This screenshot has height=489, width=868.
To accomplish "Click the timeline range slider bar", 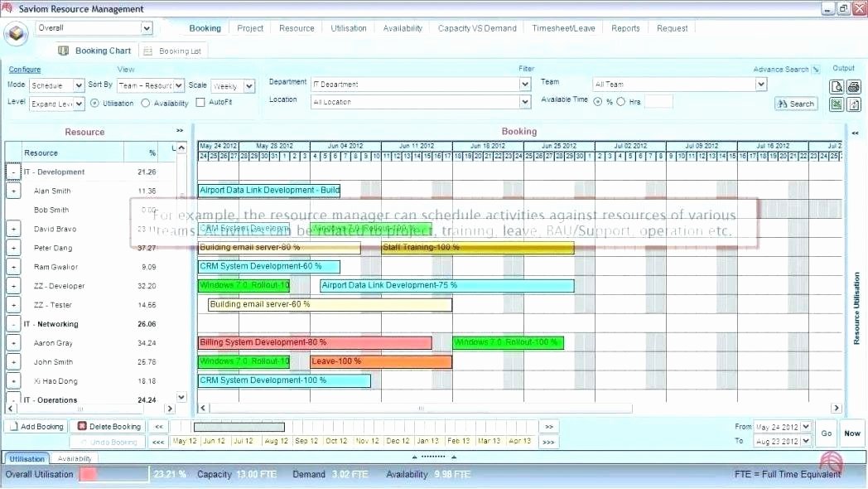I will click(239, 427).
